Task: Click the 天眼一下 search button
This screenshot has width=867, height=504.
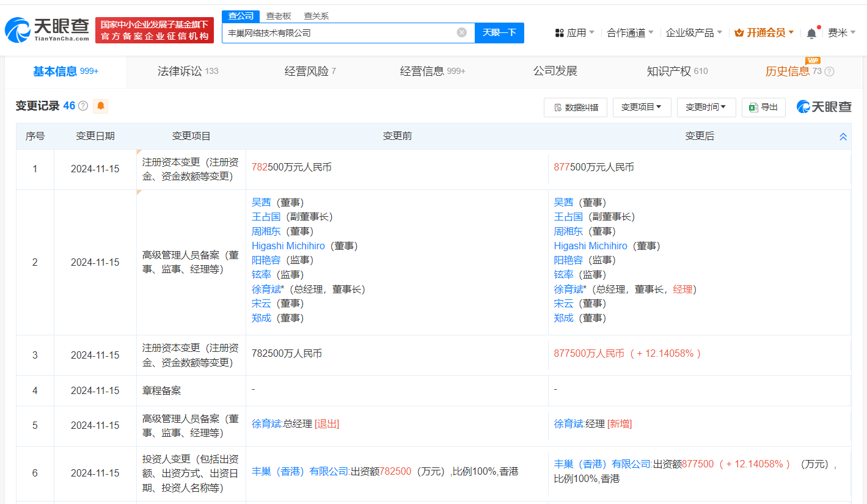Action: [499, 33]
